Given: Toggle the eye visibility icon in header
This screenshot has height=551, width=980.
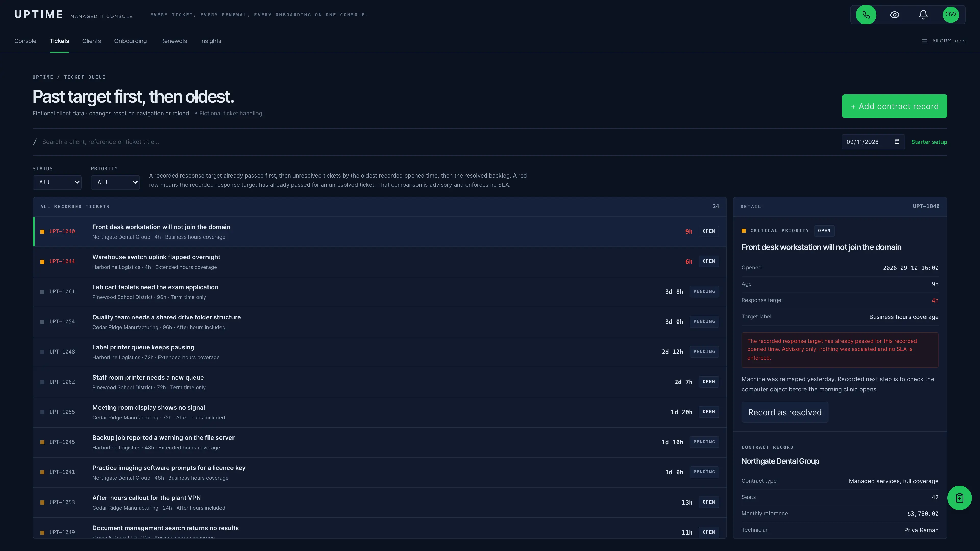Looking at the screenshot, I should (895, 15).
